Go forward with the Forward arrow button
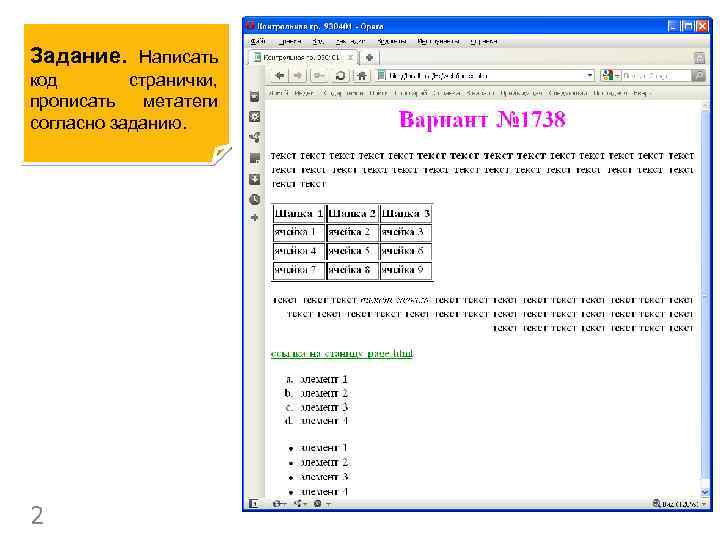Viewport: 720px width, 540px height. 298,75
